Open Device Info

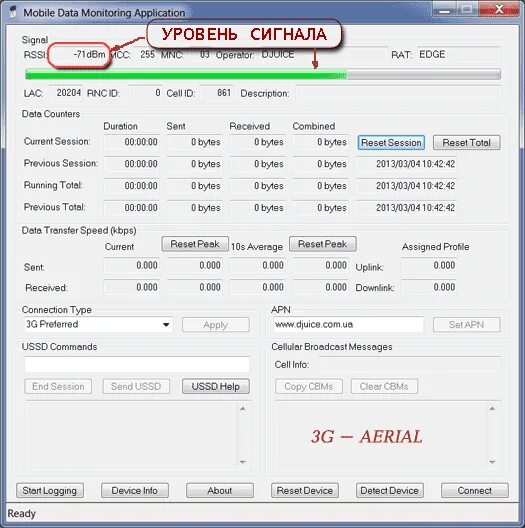click(x=135, y=491)
